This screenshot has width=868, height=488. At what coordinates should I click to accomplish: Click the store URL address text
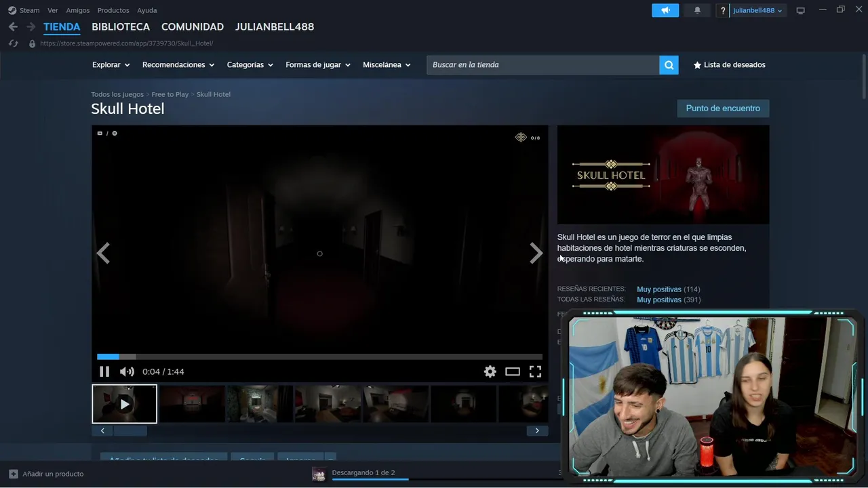coord(127,43)
